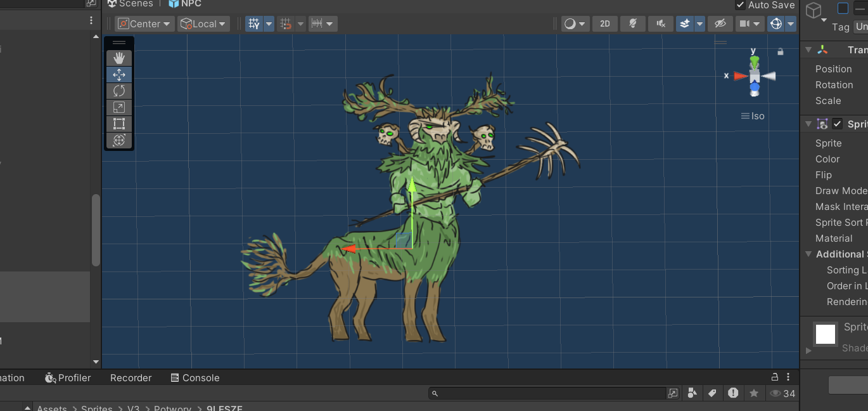This screenshot has width=868, height=411.
Task: Toggle the Sprite Renderer enabled checkbox
Action: click(x=838, y=124)
